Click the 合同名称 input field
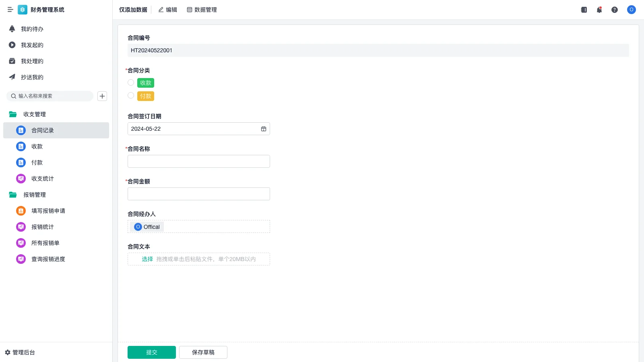The image size is (644, 362). (199, 161)
